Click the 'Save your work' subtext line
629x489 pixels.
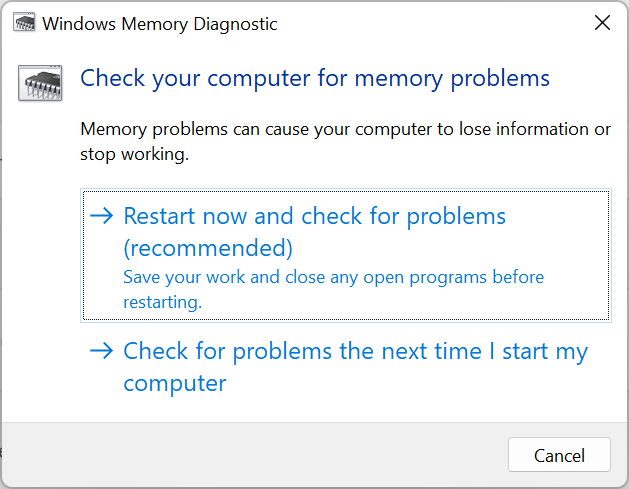tap(333, 277)
